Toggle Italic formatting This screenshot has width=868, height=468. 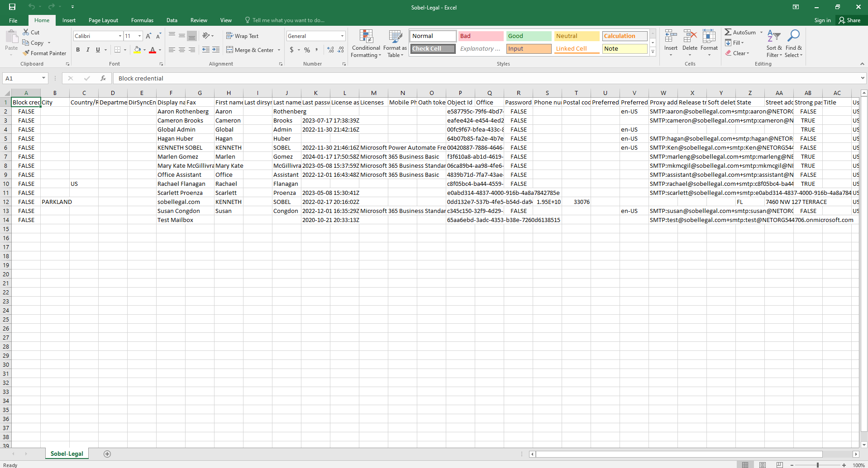tap(88, 50)
